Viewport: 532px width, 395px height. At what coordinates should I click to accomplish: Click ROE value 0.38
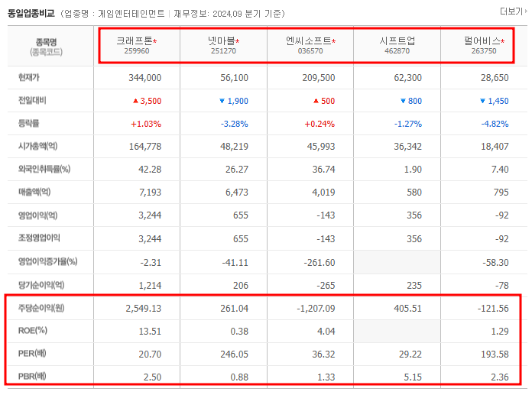tap(239, 332)
